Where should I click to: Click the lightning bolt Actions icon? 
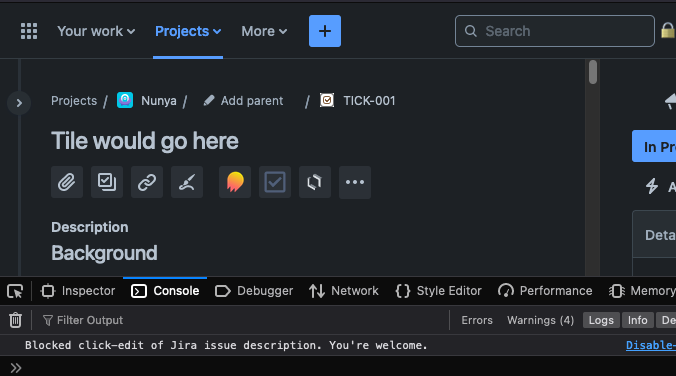pyautogui.click(x=651, y=186)
